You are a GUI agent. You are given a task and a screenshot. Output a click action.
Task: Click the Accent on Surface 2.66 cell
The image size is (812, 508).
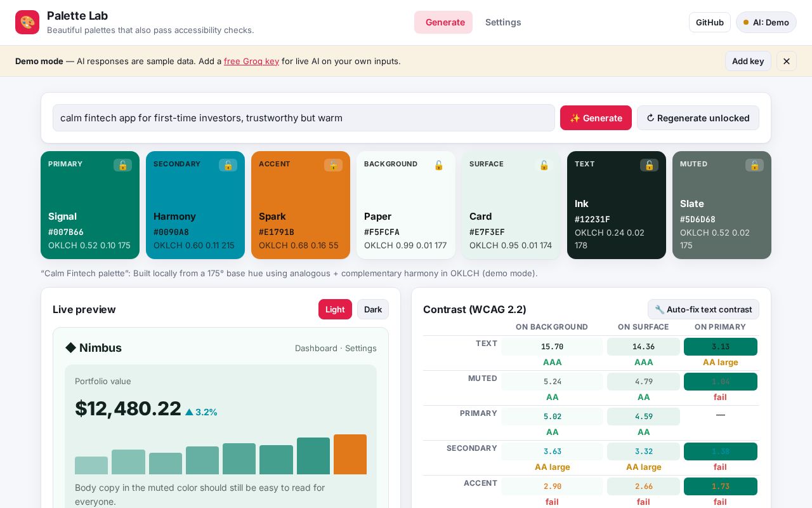[x=643, y=486]
